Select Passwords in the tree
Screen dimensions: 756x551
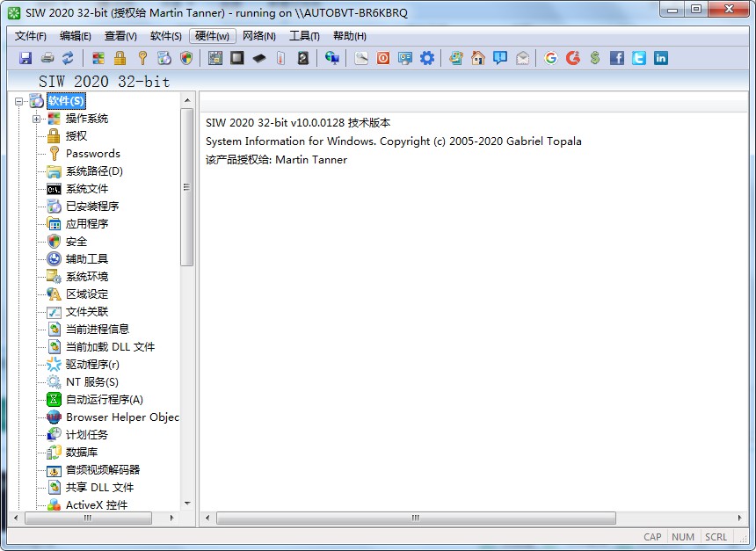coord(92,154)
